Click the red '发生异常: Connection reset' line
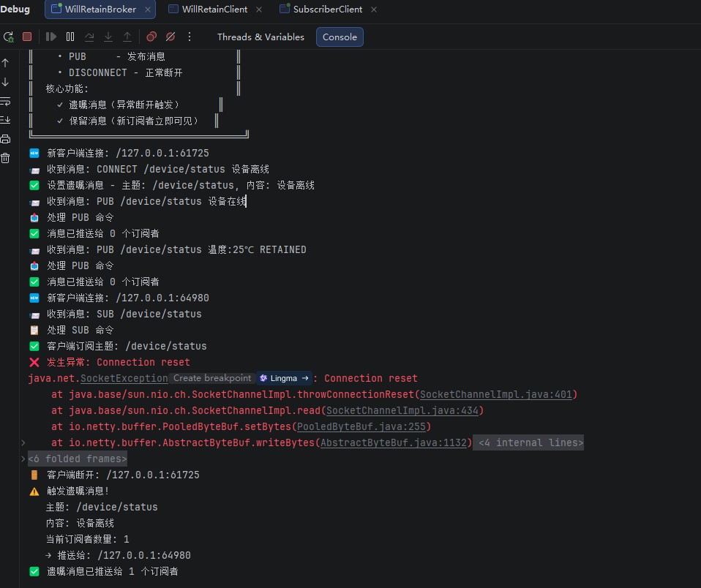 (x=119, y=362)
